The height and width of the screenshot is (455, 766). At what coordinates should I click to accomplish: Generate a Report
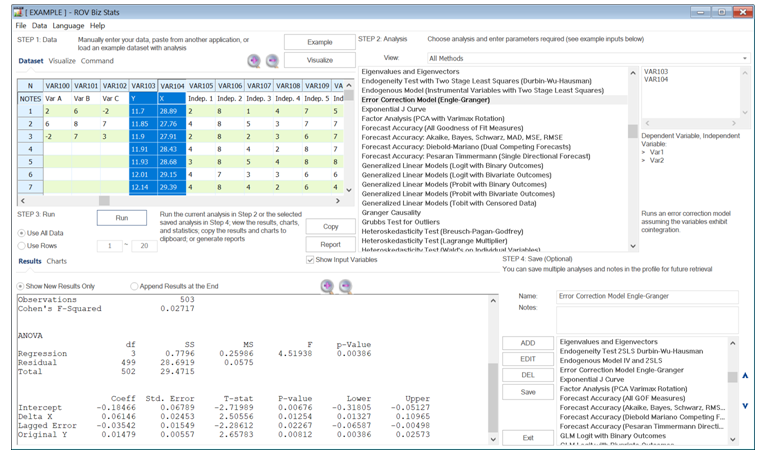coord(331,244)
